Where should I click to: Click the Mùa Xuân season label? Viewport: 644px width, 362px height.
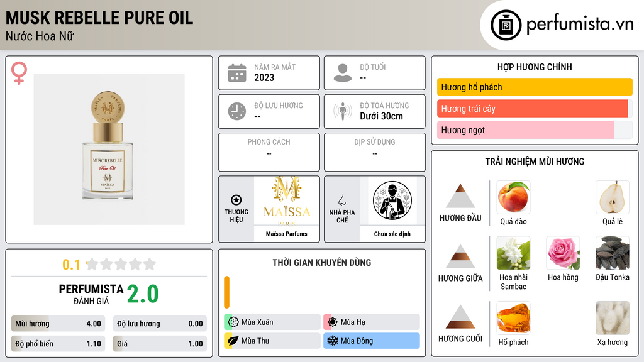(257, 322)
